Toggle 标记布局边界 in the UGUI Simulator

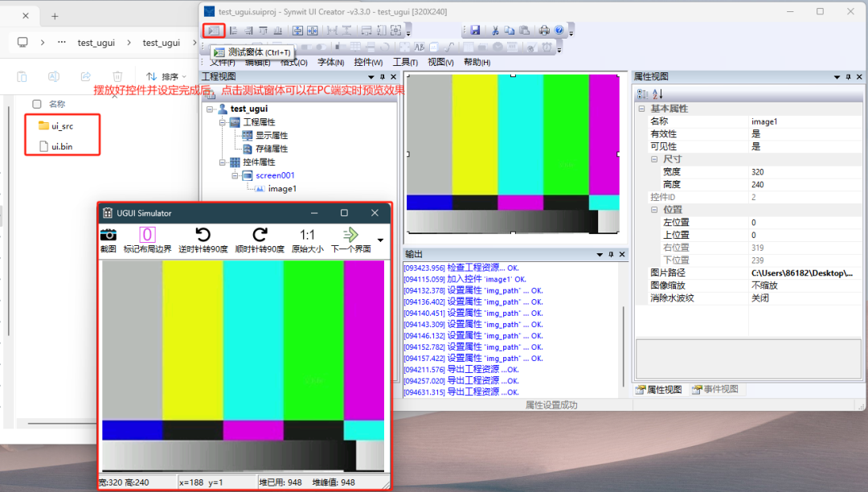coord(147,235)
